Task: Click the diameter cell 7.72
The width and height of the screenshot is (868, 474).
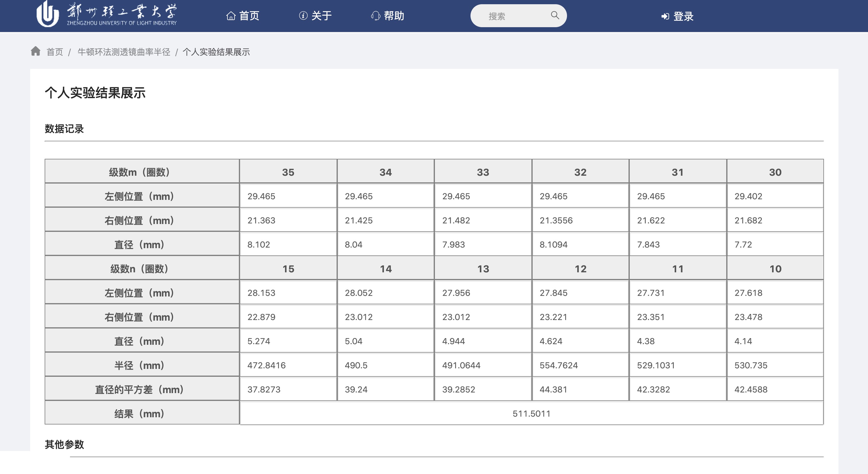Action: (775, 244)
